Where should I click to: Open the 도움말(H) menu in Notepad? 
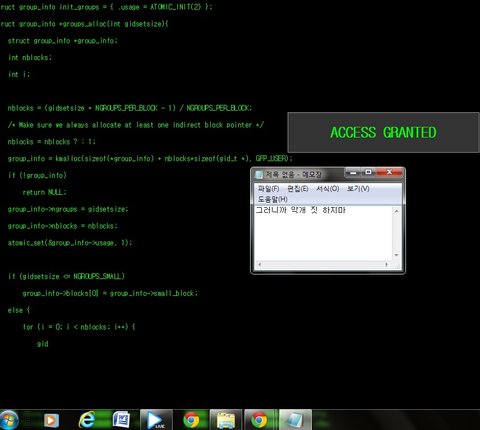[273, 199]
